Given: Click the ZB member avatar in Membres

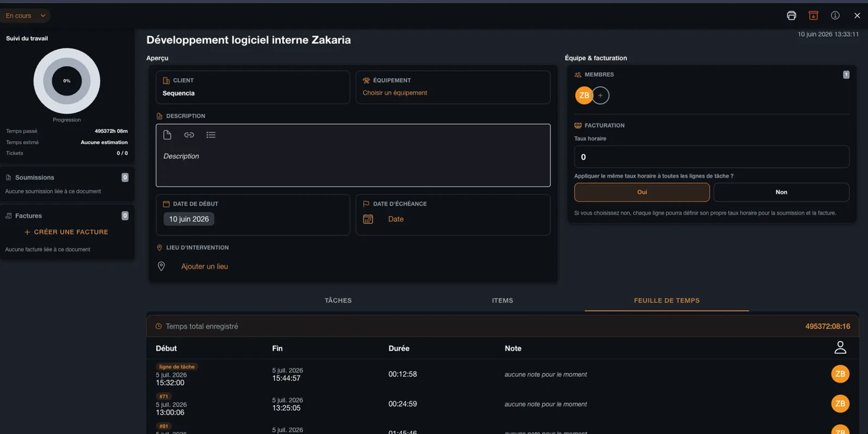Looking at the screenshot, I should click(584, 95).
